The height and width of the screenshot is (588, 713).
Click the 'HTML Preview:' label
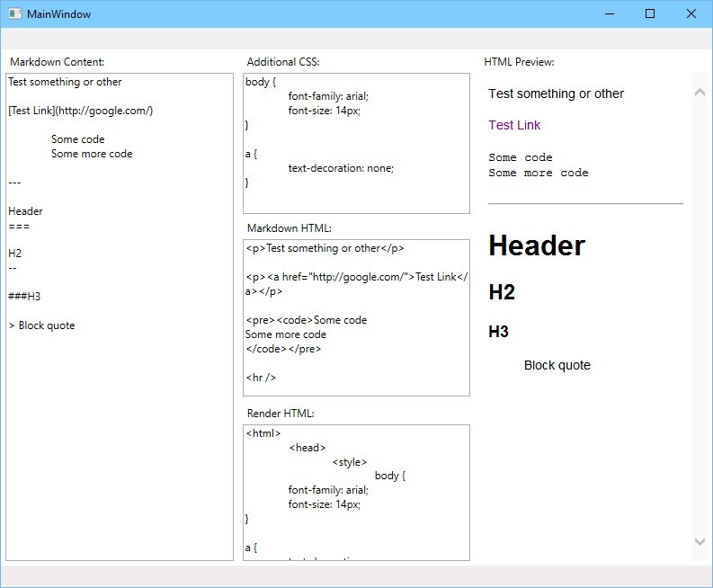(x=520, y=62)
